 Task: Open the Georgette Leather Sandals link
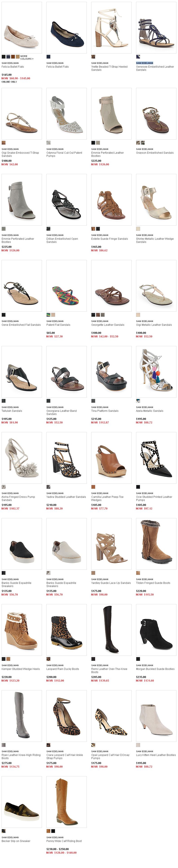pos(108,325)
